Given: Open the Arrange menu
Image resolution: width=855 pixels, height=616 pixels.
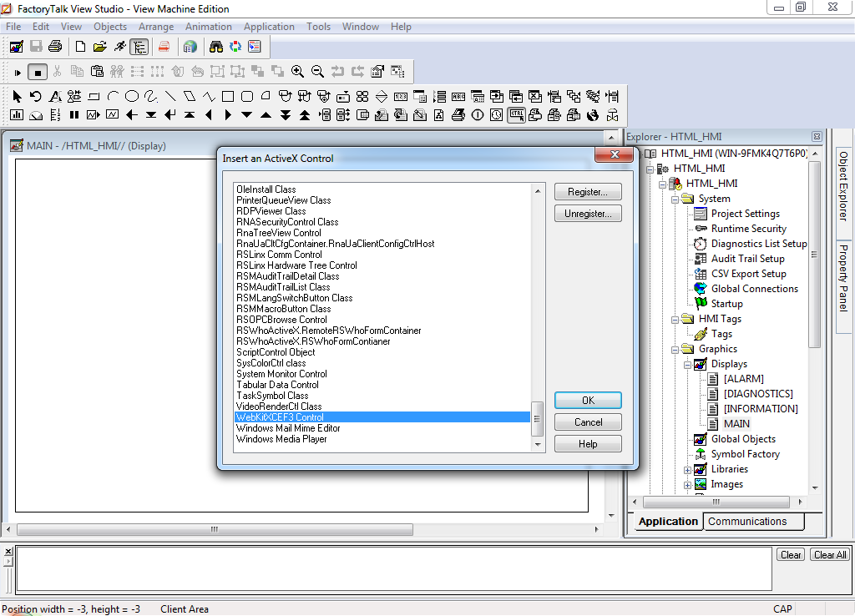Looking at the screenshot, I should 156,27.
